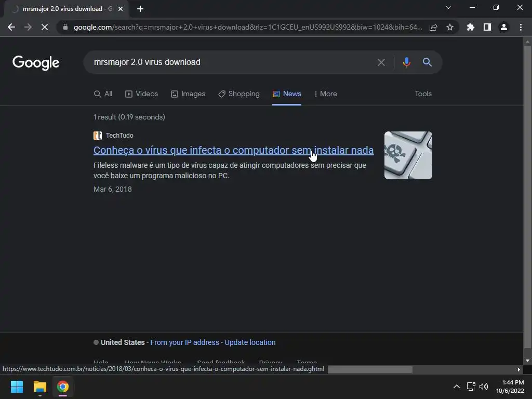Open File Explorer from taskbar
532x399 pixels.
point(39,387)
